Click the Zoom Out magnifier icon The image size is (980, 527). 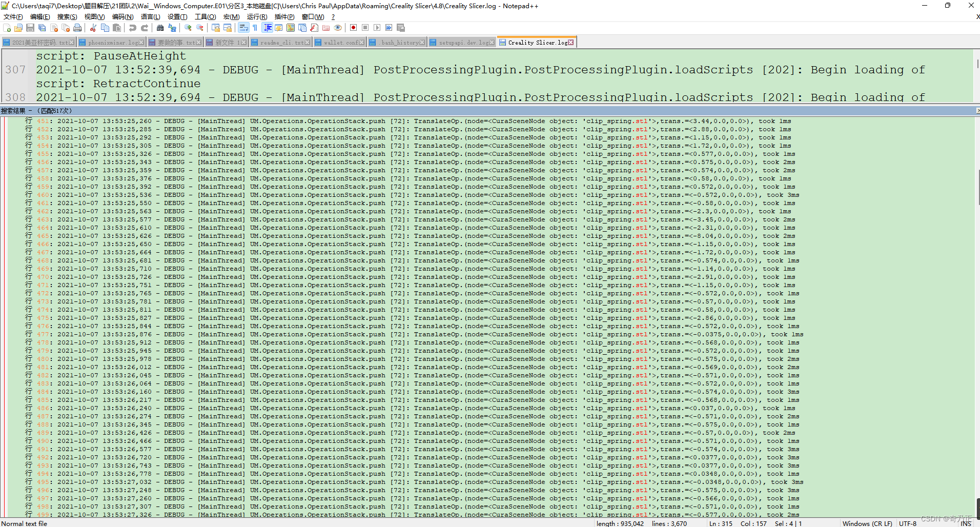point(200,28)
